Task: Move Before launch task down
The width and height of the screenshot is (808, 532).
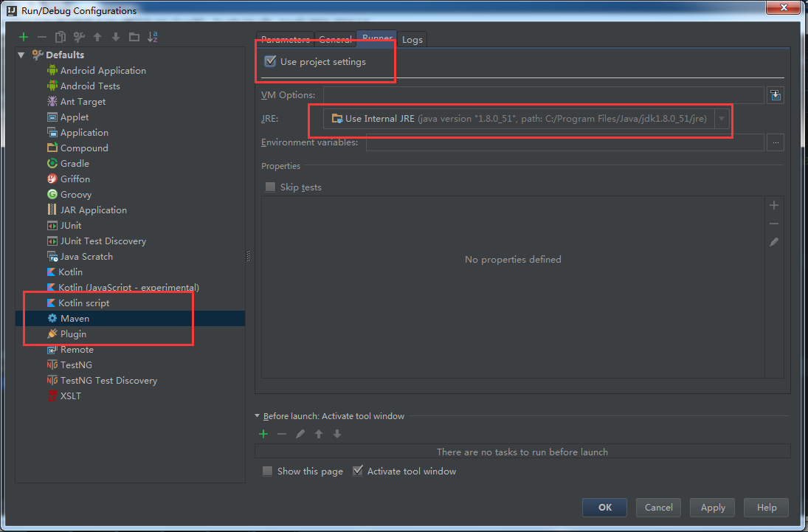Action: coord(337,434)
